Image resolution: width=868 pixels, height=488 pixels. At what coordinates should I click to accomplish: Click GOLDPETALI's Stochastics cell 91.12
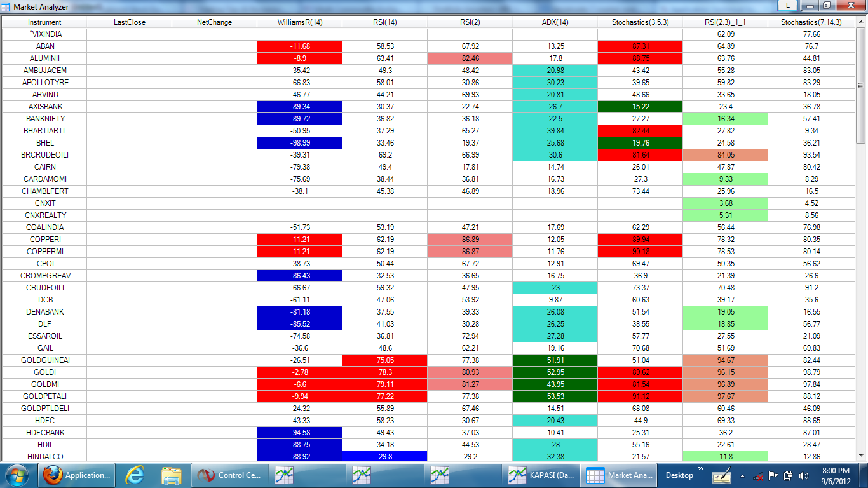[641, 396]
